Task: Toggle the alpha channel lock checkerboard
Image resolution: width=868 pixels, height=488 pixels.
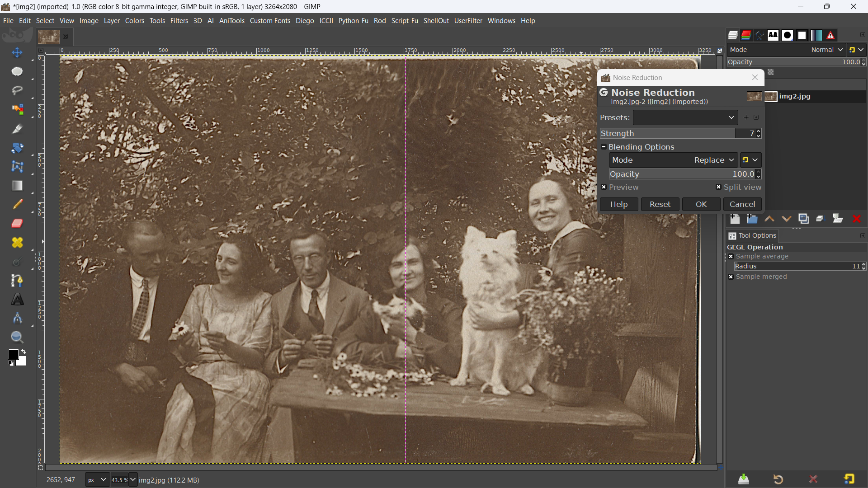Action: tap(771, 72)
